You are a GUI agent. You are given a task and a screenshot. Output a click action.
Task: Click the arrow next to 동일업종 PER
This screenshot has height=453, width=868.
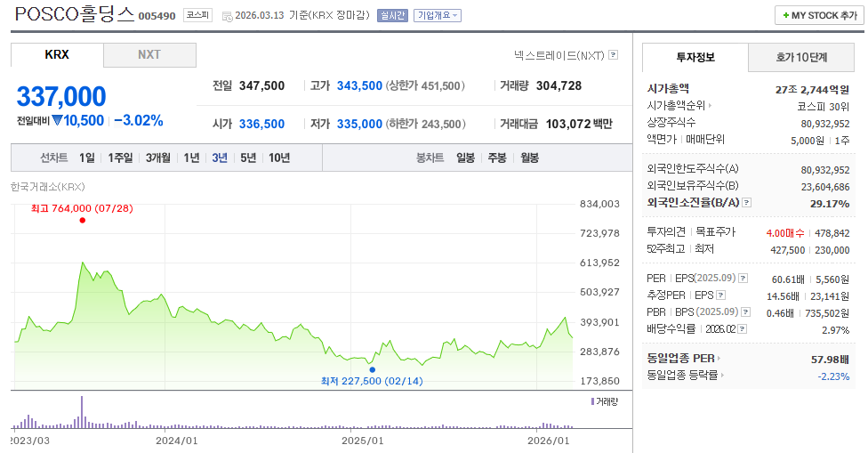719,359
